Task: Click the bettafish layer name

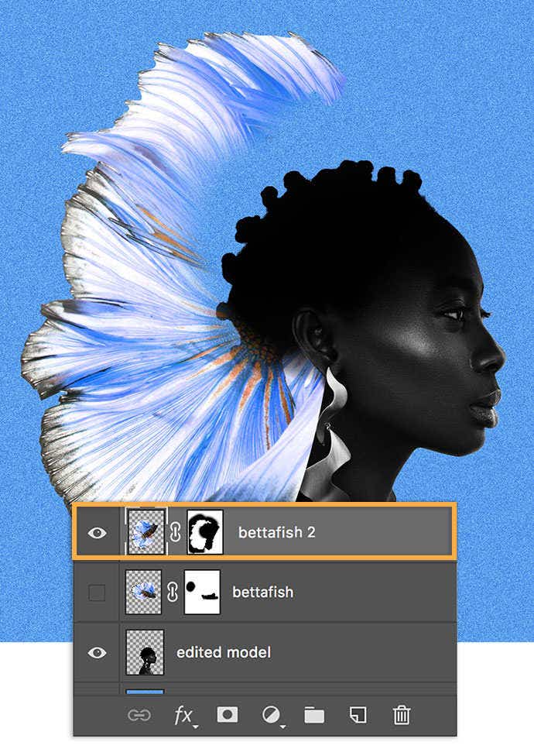Action: (263, 592)
